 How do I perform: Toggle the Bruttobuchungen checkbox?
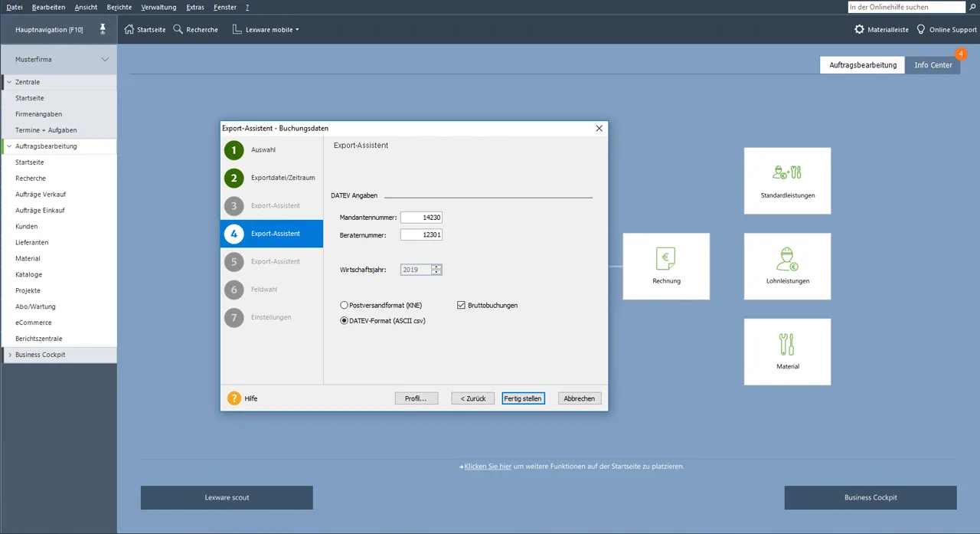[461, 305]
